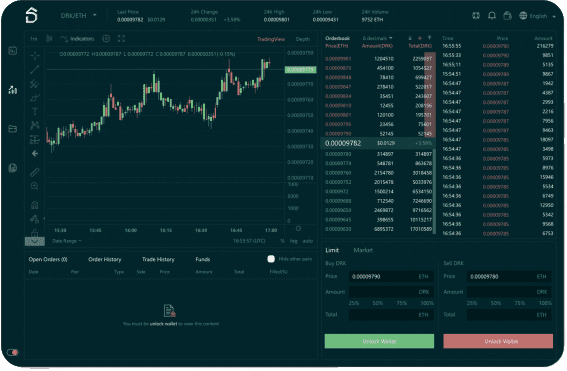The image size is (567, 371).
Task: Open the Funds tab
Action: pyautogui.click(x=203, y=259)
